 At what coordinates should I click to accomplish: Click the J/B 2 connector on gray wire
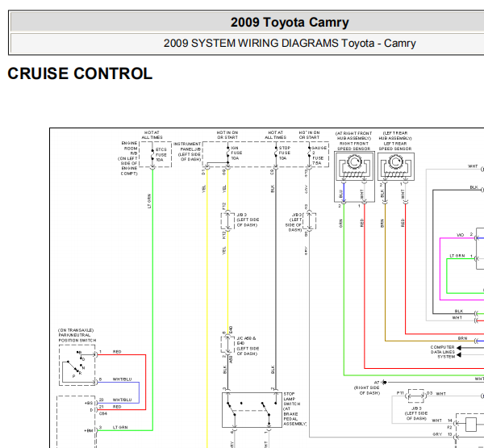coord(309,220)
